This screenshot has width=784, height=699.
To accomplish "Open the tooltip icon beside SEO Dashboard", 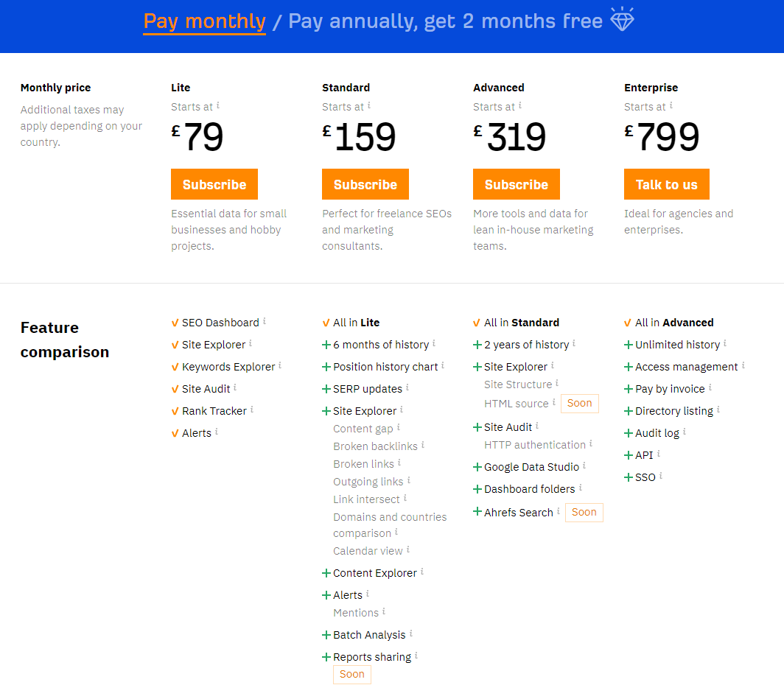I will point(264,320).
